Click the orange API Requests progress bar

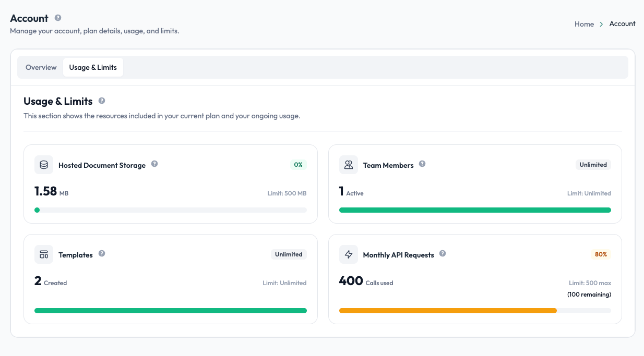pos(448,311)
